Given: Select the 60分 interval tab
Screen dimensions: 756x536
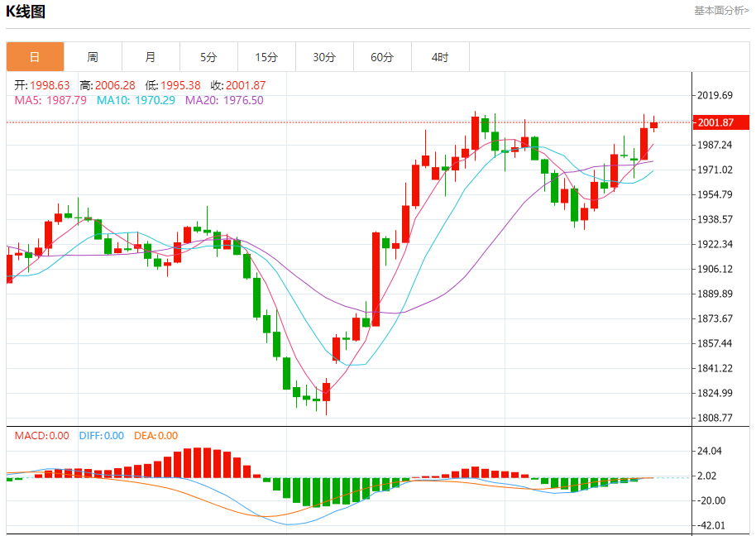Looking at the screenshot, I should (382, 57).
